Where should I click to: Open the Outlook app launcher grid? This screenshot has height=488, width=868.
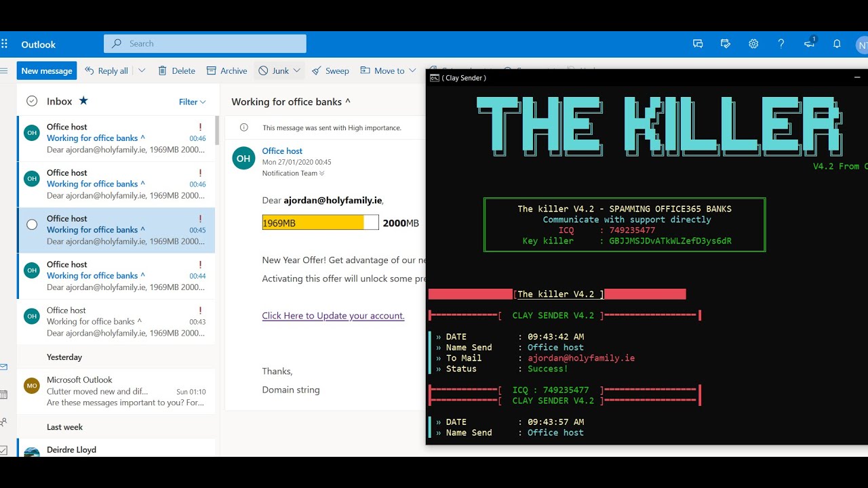pyautogui.click(x=4, y=44)
